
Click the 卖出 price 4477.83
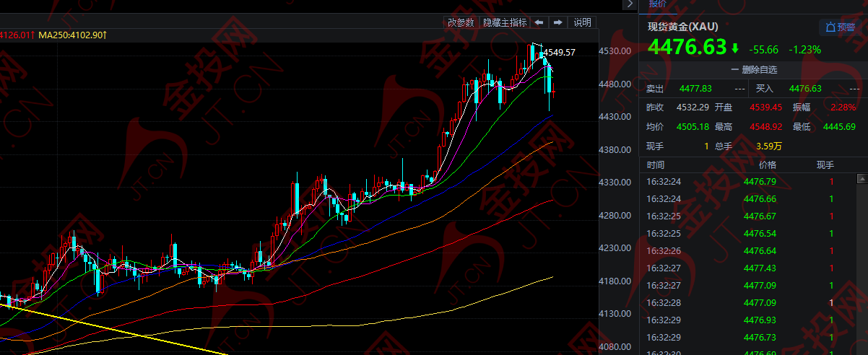click(x=696, y=89)
